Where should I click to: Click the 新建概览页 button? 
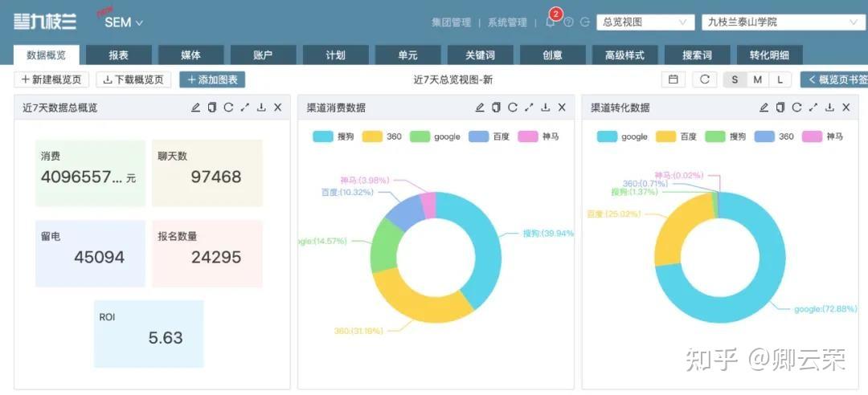point(51,79)
